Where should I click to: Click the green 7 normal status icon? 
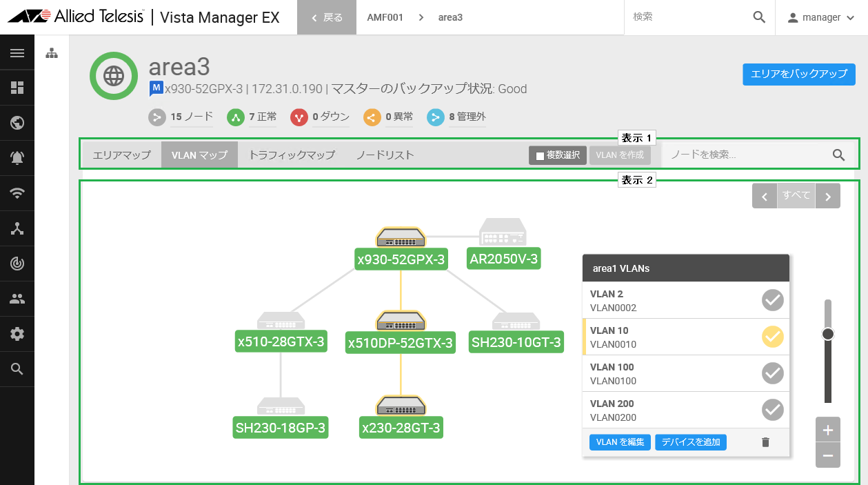(236, 117)
